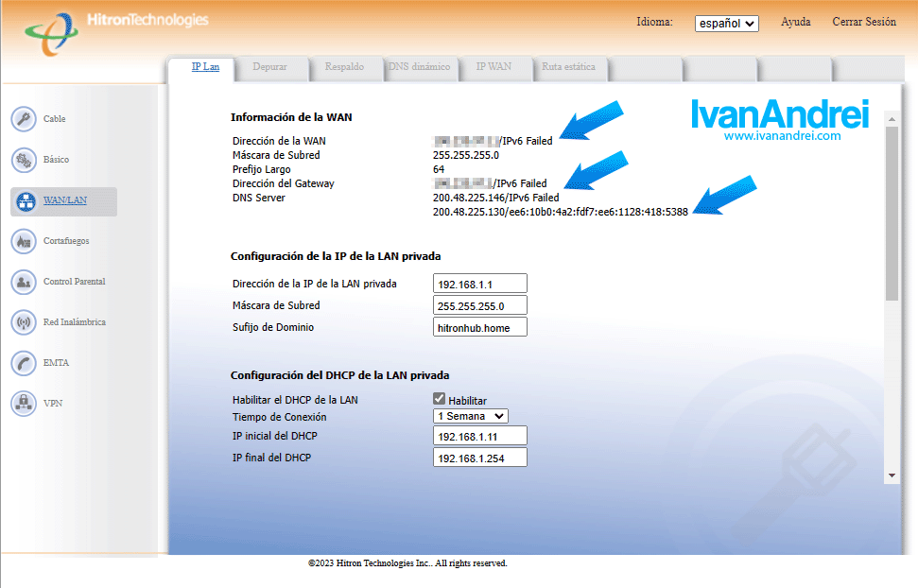The image size is (918, 588).
Task: Click the Ayuda help link
Action: click(795, 22)
